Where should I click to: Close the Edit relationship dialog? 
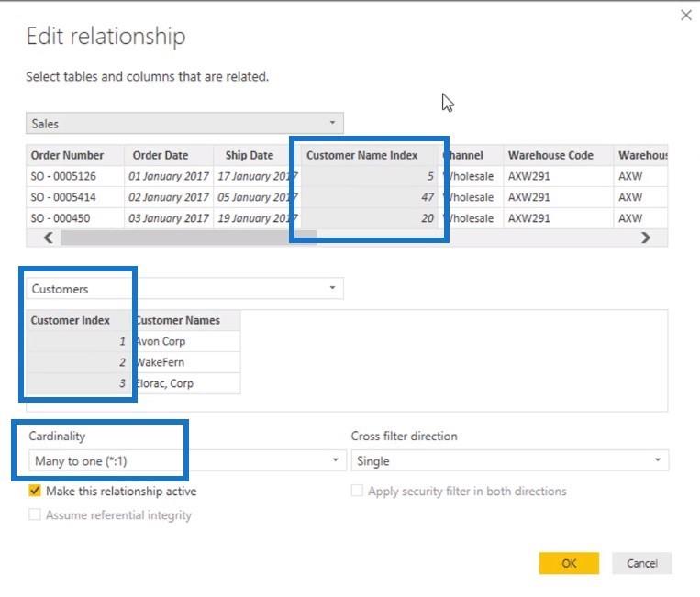(685, 16)
